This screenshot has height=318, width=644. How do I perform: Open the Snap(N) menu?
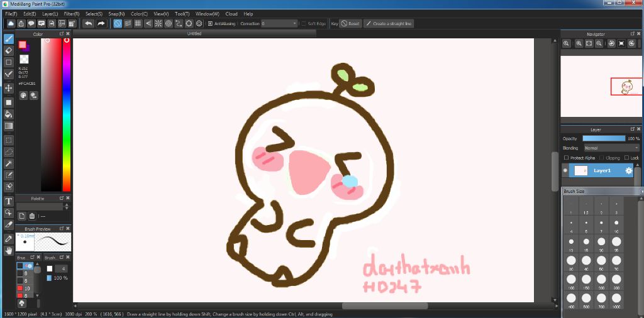[x=116, y=14]
